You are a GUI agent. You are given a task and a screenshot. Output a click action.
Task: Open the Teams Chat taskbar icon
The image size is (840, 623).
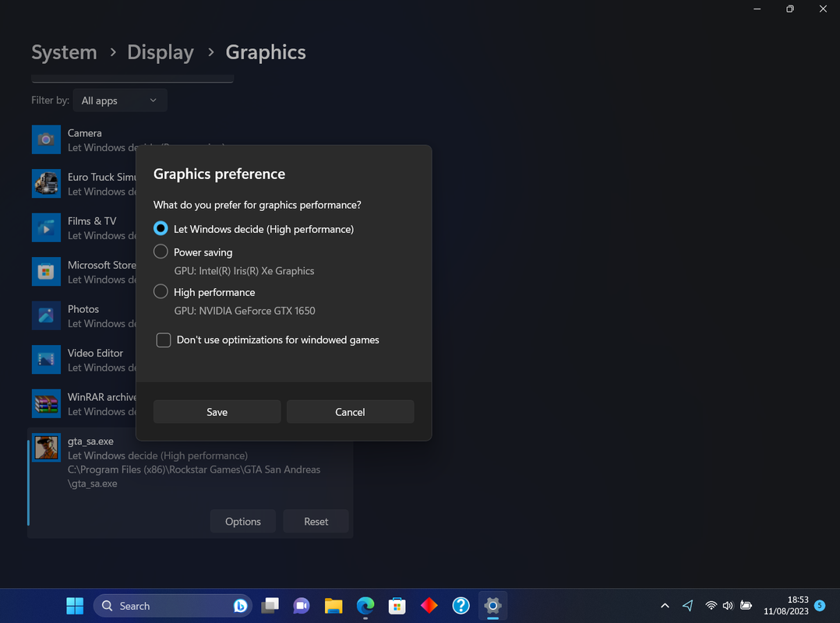click(x=302, y=606)
